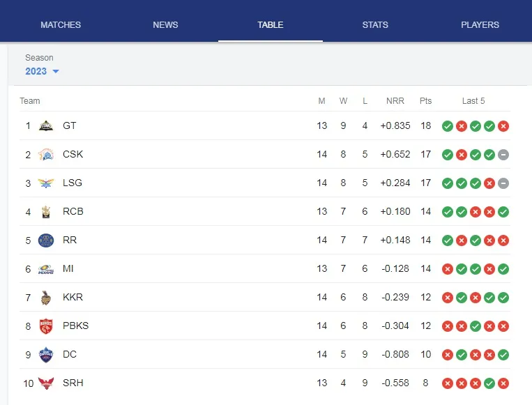Click the Delhi Capitals logo
The height and width of the screenshot is (405, 532).
[46, 355]
